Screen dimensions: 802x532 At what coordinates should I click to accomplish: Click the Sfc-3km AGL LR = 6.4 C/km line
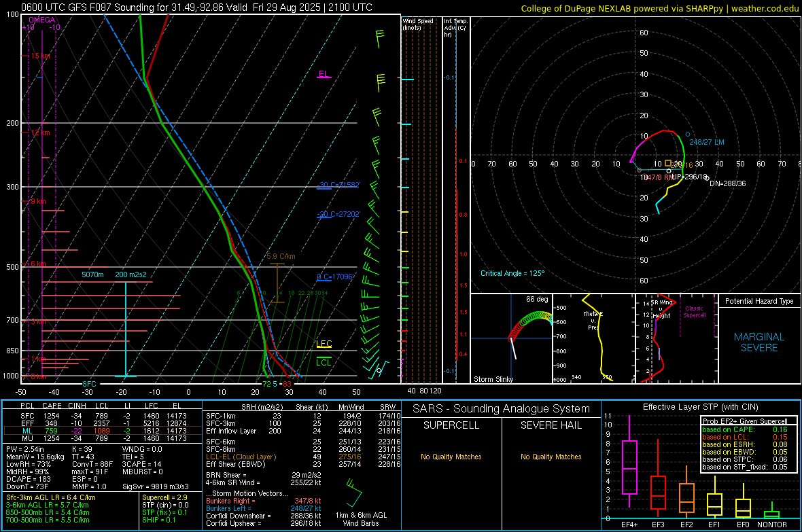coord(51,497)
